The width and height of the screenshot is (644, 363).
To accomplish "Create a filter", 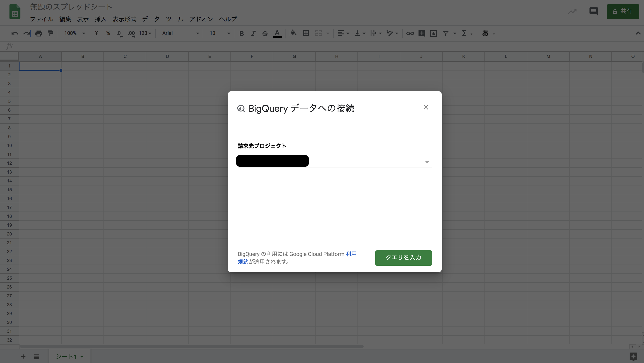I will (445, 33).
